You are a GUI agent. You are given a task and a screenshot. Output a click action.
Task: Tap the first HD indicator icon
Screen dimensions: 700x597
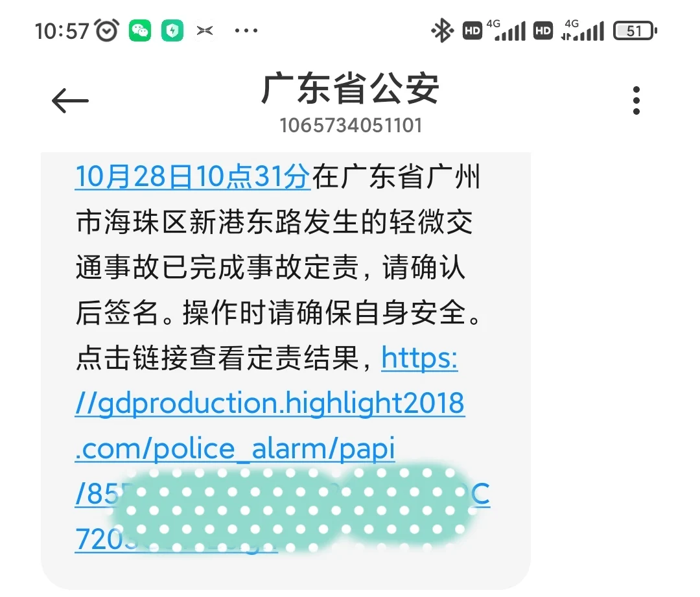click(x=472, y=31)
